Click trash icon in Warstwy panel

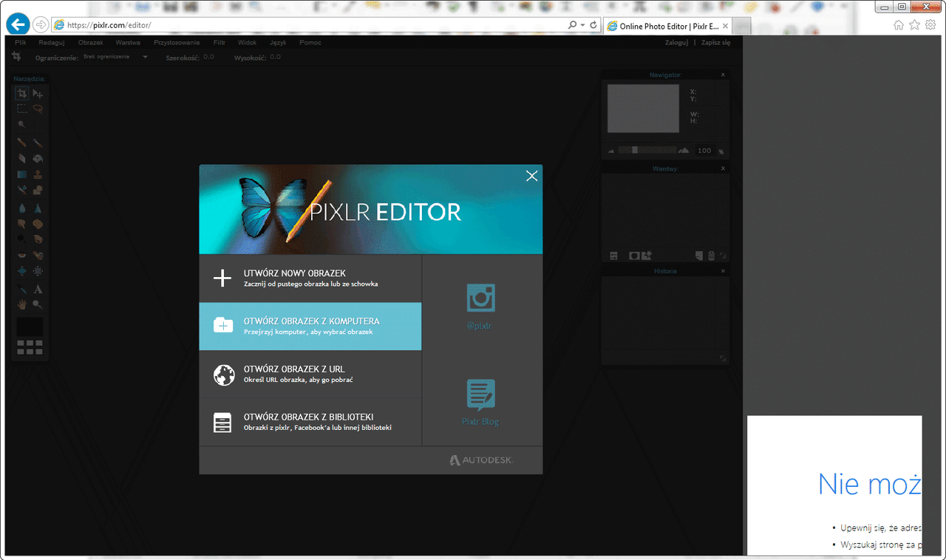click(x=711, y=256)
